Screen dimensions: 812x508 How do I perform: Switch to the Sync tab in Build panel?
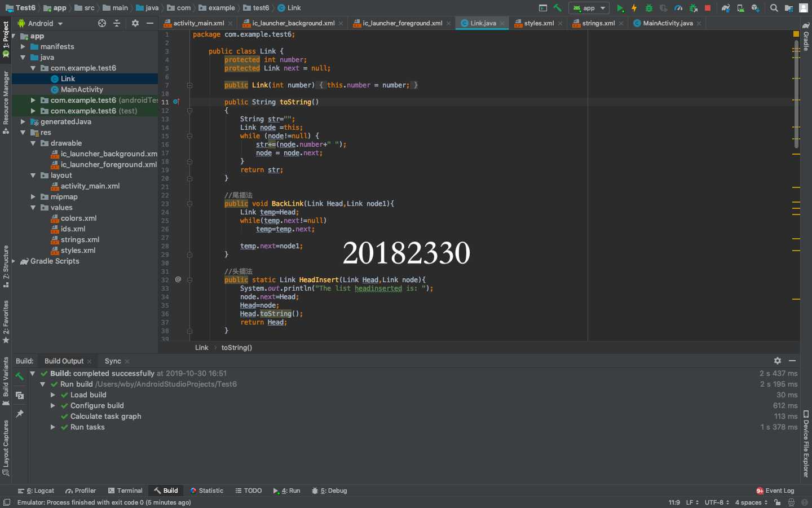tap(113, 361)
